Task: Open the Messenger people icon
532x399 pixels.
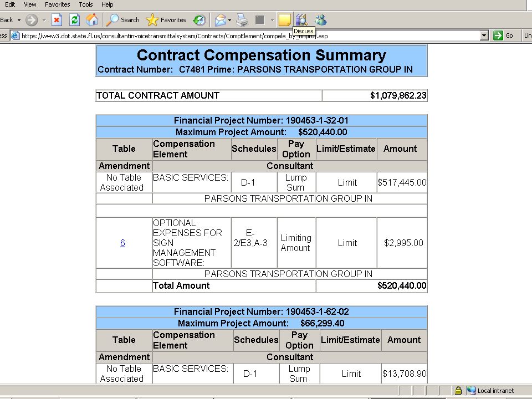Action: click(x=321, y=20)
